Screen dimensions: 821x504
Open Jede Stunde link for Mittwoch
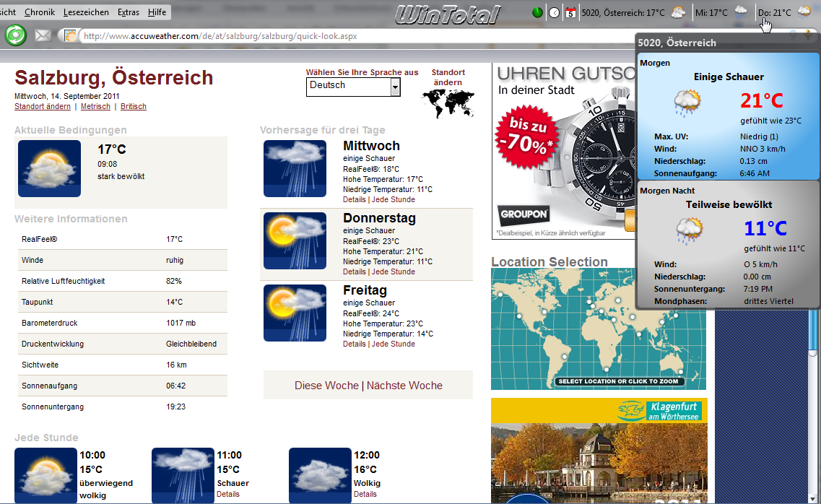[394, 199]
